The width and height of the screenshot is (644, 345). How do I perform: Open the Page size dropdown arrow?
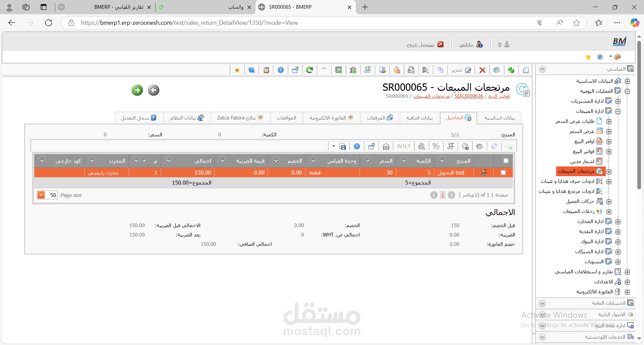(41, 195)
